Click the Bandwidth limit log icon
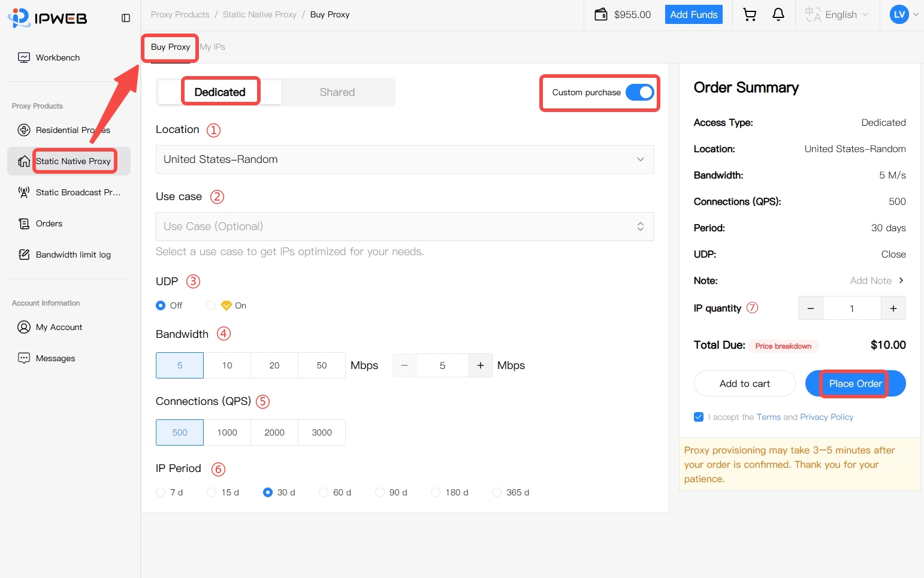Screen dimensions: 924x578 [x=24, y=255]
